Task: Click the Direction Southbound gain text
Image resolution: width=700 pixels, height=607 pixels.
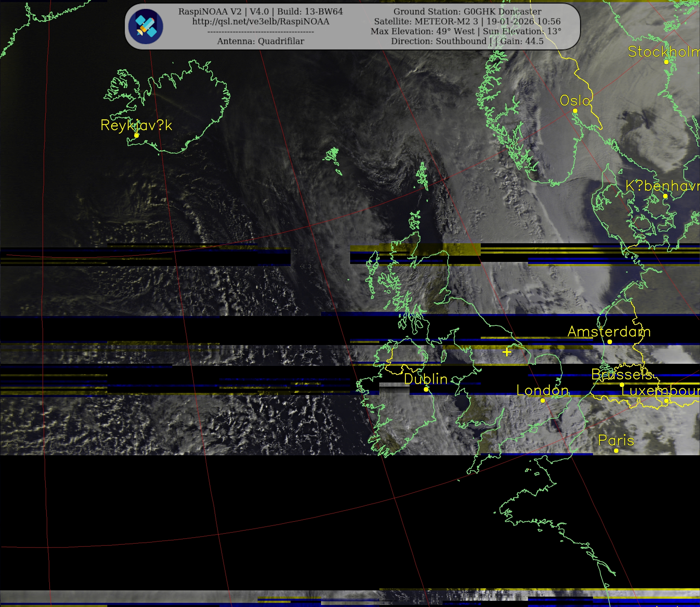Action: click(467, 41)
